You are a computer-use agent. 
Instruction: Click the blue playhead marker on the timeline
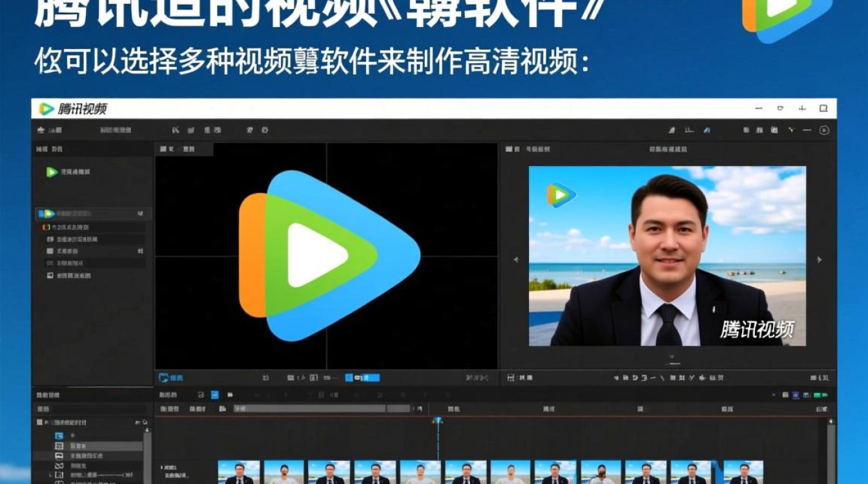click(x=438, y=421)
